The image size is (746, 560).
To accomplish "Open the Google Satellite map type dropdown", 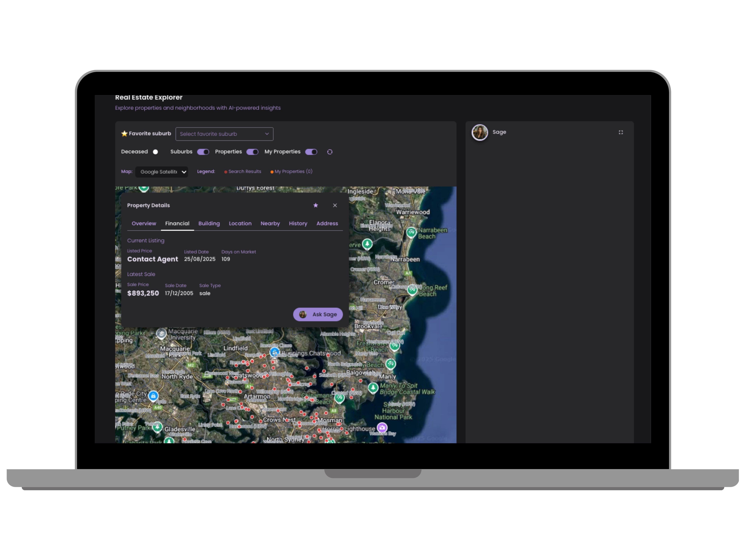I will point(161,172).
